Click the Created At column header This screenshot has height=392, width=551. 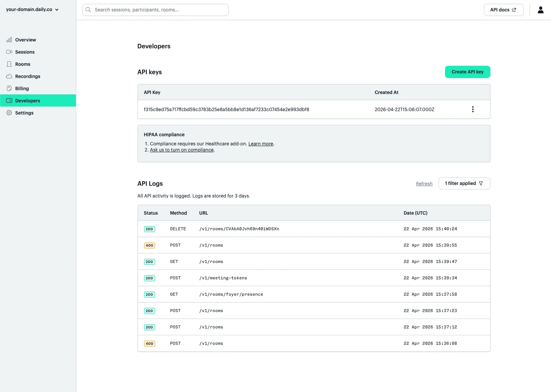pyautogui.click(x=386, y=92)
